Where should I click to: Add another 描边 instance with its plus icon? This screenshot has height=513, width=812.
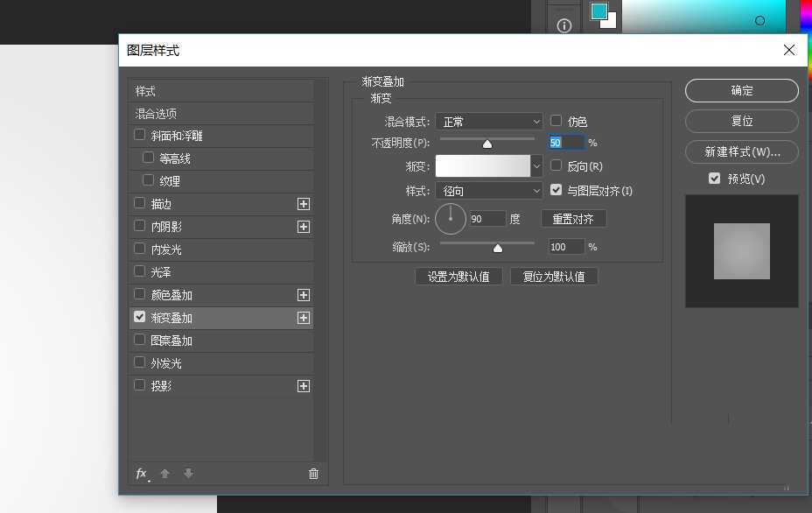(304, 203)
